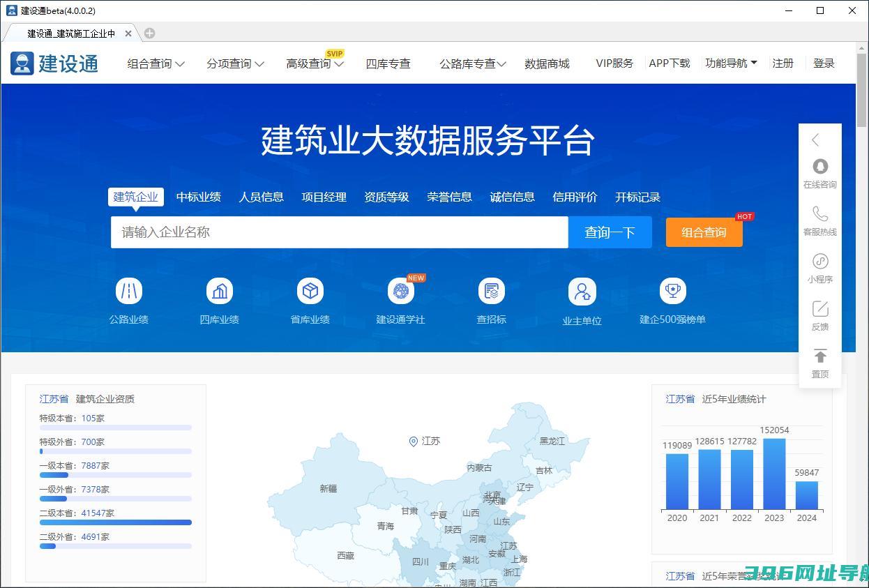This screenshot has width=869, height=588.
Task: Expand the 公路库专查 dropdown menu
Action: [x=472, y=63]
